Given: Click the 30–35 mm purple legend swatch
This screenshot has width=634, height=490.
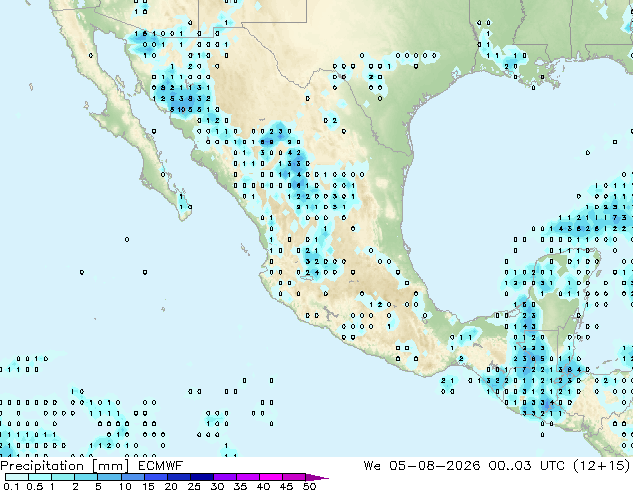Looking at the screenshot, I should tap(225, 477).
